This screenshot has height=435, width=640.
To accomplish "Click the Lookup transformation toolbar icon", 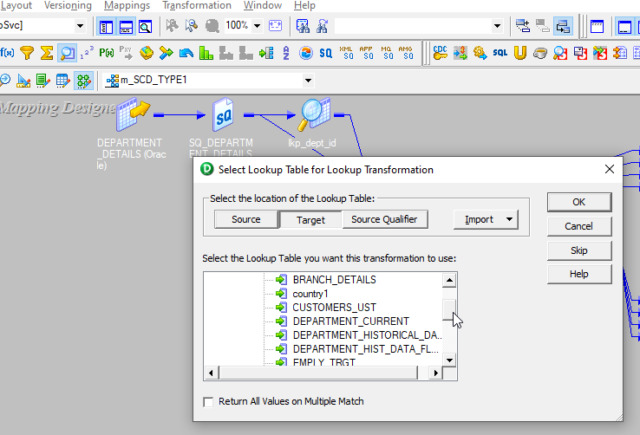I will pyautogui.click(x=67, y=52).
